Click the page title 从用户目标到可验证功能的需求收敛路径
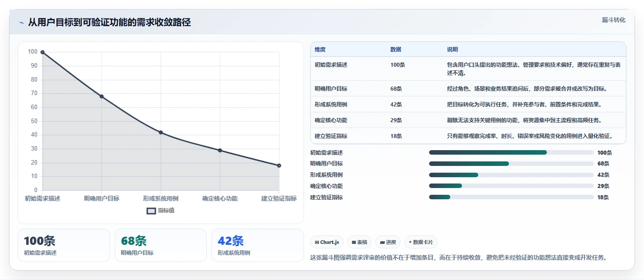 (109, 23)
